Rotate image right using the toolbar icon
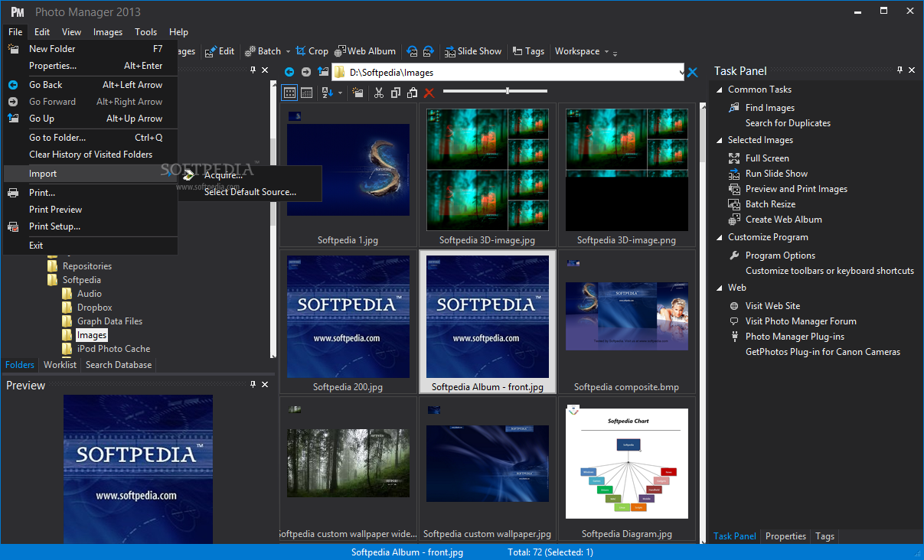Image resolution: width=924 pixels, height=560 pixels. (x=429, y=51)
